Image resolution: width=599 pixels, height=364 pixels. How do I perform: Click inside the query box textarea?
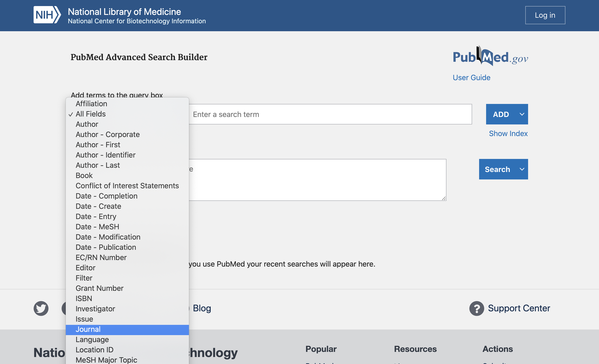coord(316,180)
